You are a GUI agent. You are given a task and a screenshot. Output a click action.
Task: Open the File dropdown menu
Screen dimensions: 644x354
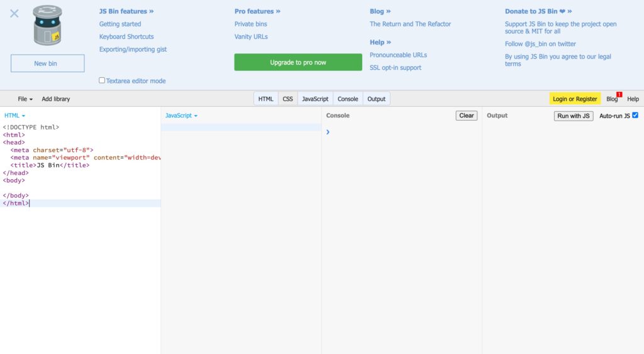[25, 99]
